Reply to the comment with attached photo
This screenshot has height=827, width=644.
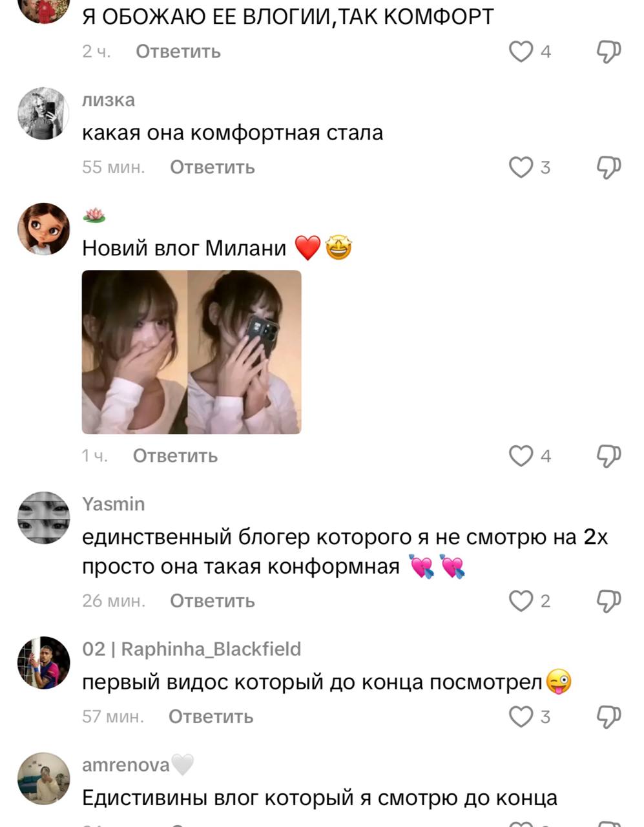tap(176, 456)
